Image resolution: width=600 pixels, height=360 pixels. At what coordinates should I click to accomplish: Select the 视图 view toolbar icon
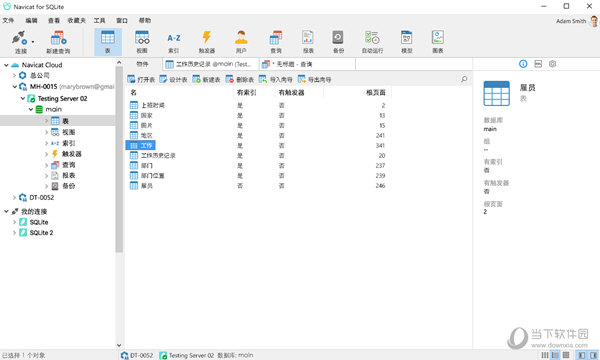coord(142,37)
